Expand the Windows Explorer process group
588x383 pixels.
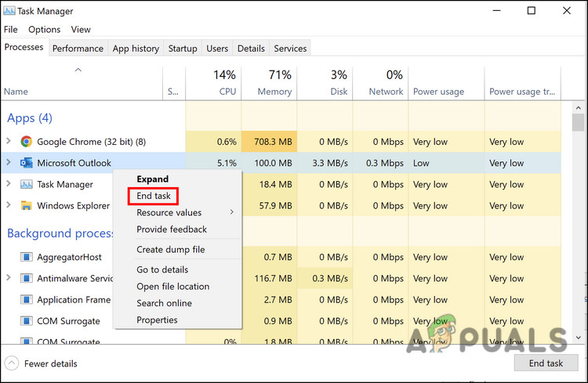click(x=9, y=206)
